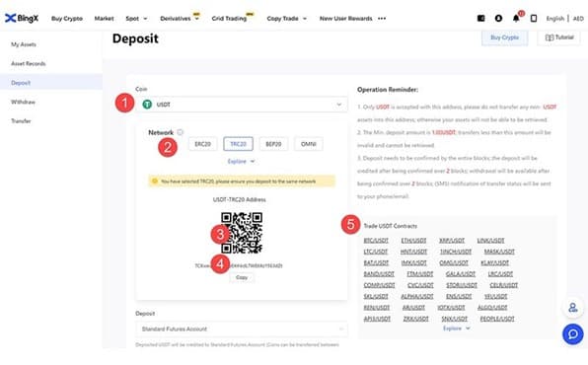Open the Spot menu dropdown
Screen dimensions: 588x365
pos(136,19)
